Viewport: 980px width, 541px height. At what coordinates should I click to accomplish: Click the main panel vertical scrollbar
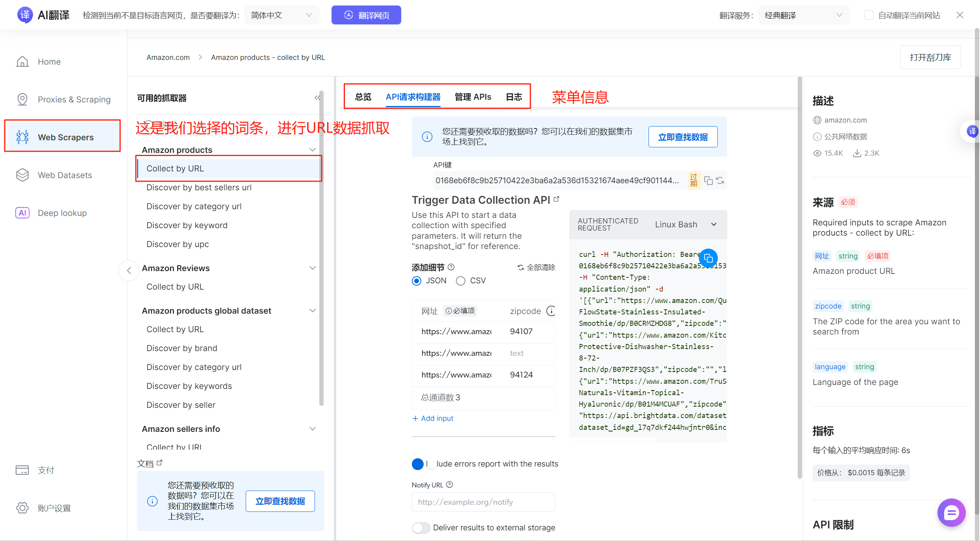click(x=800, y=278)
